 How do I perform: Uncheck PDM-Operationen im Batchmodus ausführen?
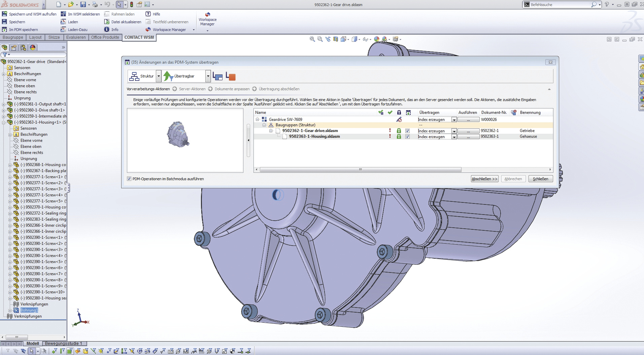[129, 179]
